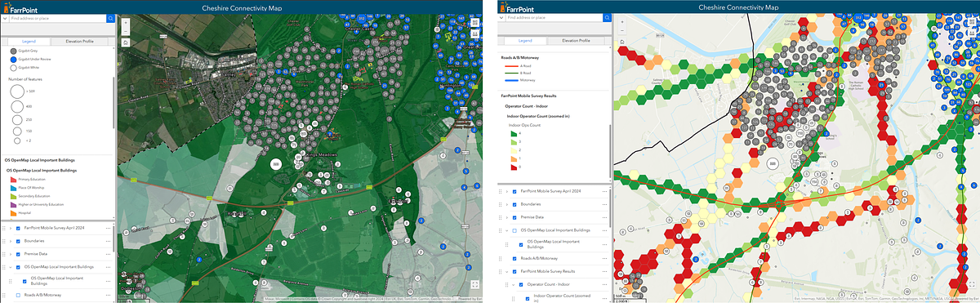The height and width of the screenshot is (303, 980).
Task: Toggle Boundaries layer checkbox in the left window
Action: pos(19,241)
